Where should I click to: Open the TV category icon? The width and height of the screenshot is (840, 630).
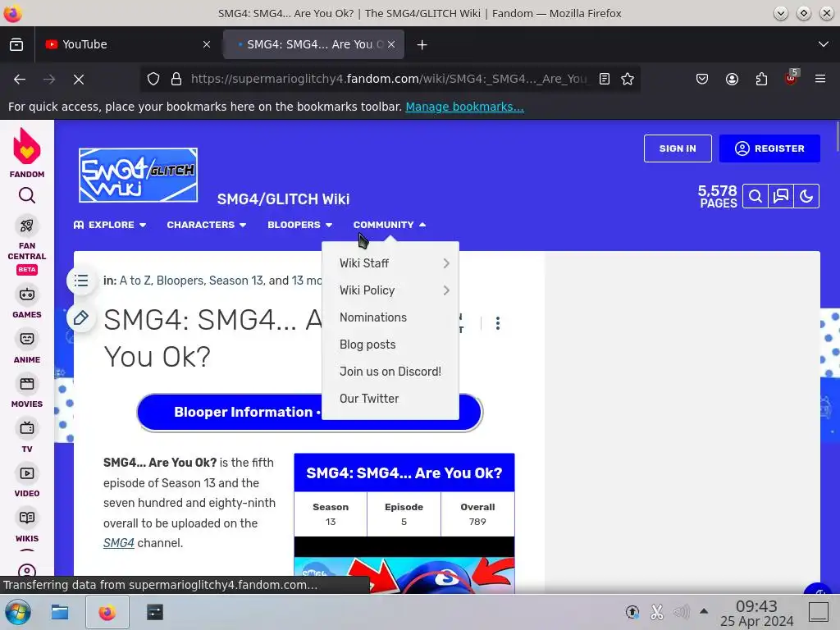(x=27, y=428)
